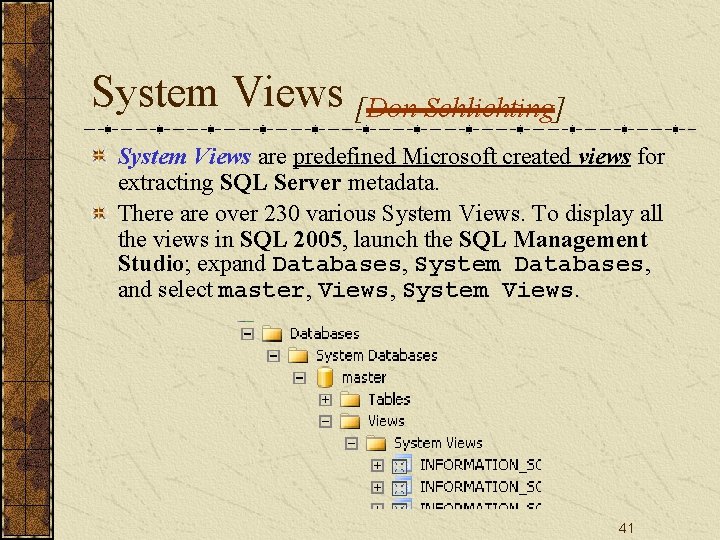Collapse the Views folder node
This screenshot has width=720, height=540.
325,421
